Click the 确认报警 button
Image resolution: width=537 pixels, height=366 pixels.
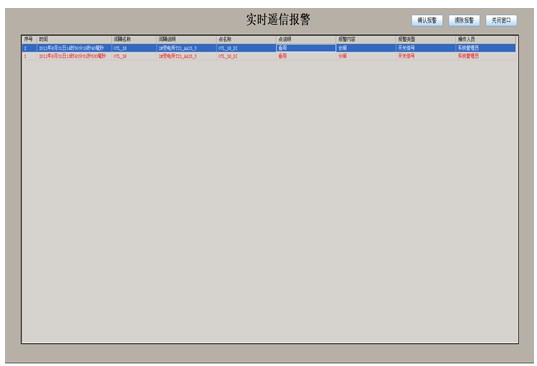coord(427,21)
